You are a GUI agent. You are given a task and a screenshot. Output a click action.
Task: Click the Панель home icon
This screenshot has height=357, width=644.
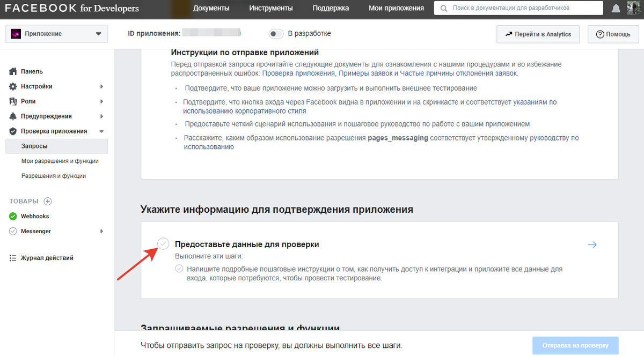coord(13,71)
